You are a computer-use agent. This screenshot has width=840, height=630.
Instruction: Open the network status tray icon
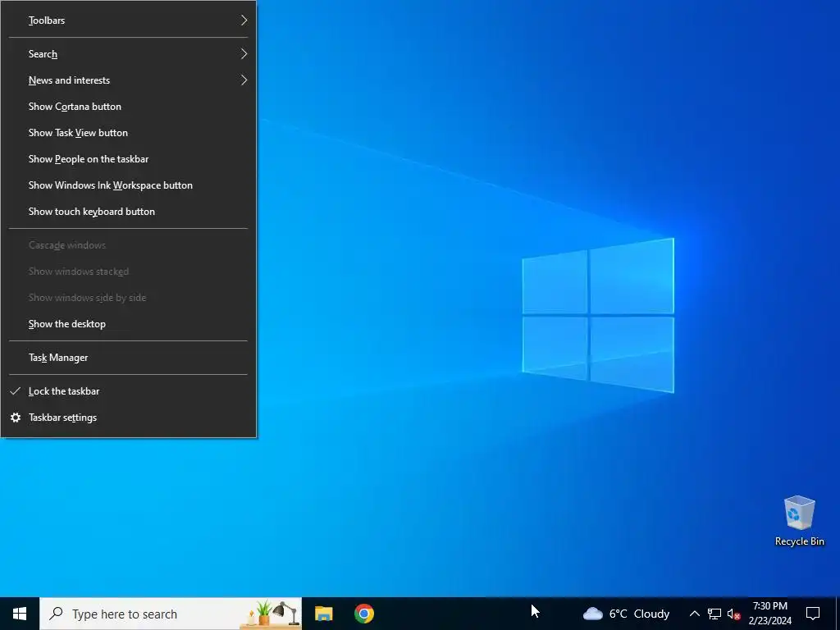point(714,614)
